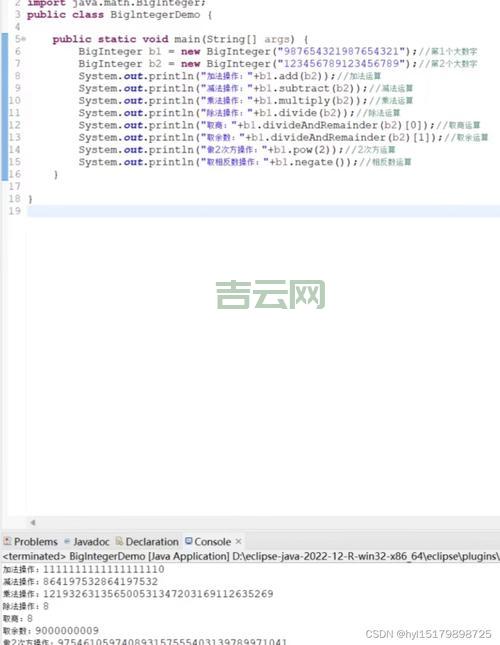Click the b1.negate() println line
Viewport: 500px width, 645px height.
[x=245, y=162]
